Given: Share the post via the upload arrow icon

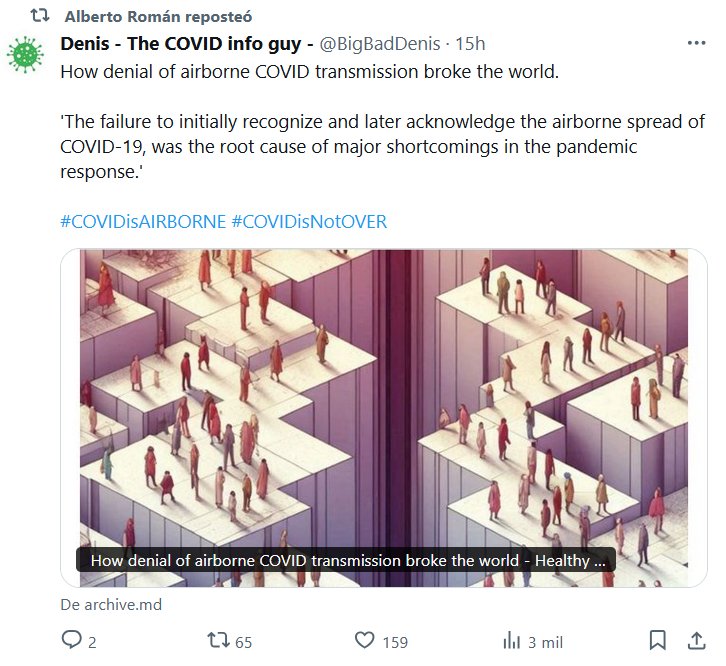Looking at the screenshot, I should click(696, 640).
